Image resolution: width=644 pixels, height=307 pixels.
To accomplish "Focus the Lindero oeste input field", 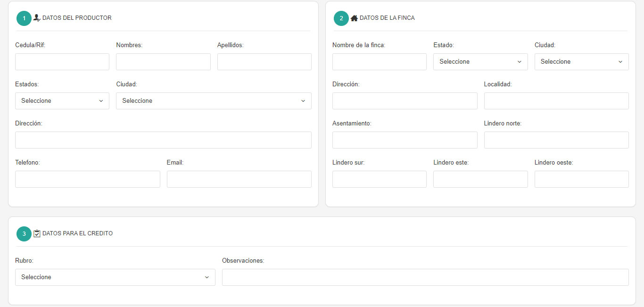I will coord(581,179).
